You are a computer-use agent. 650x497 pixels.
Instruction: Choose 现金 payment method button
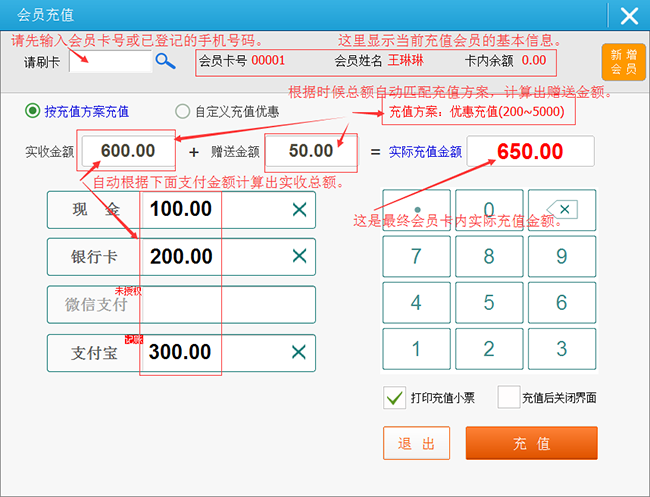click(95, 210)
